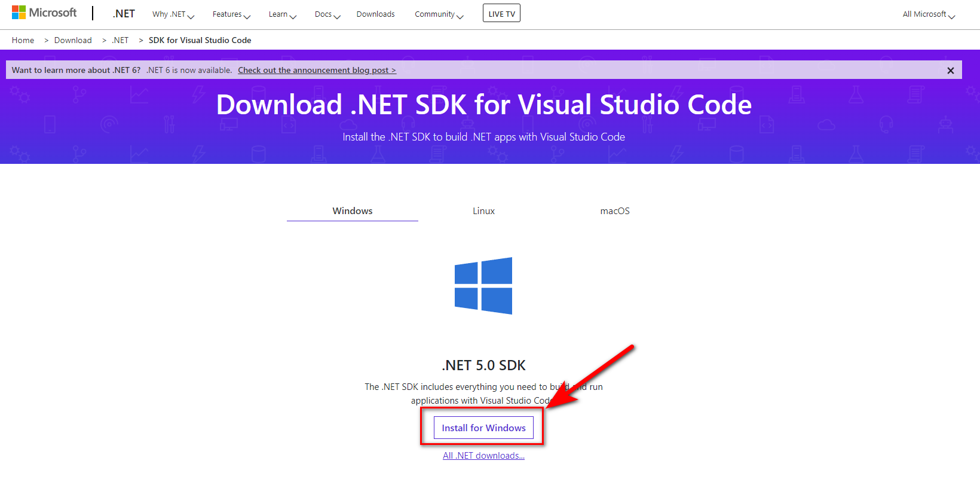
Task: Expand the Community dropdown menu
Action: [x=439, y=14]
